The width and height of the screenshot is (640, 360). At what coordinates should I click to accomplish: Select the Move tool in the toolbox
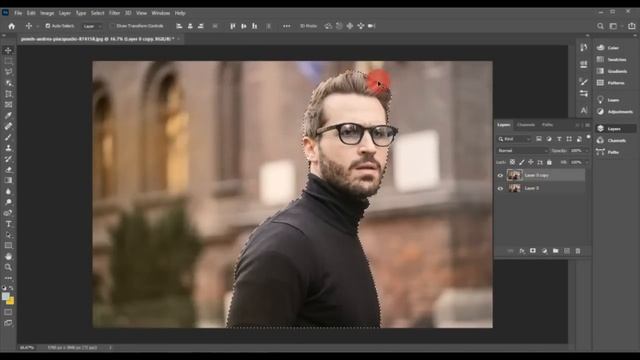(8, 51)
